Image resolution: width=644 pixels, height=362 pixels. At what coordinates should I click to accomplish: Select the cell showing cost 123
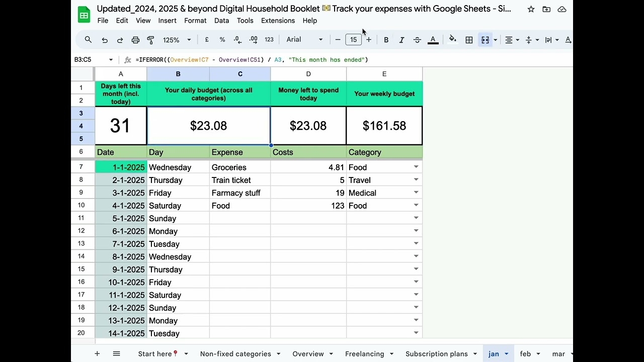pos(308,206)
